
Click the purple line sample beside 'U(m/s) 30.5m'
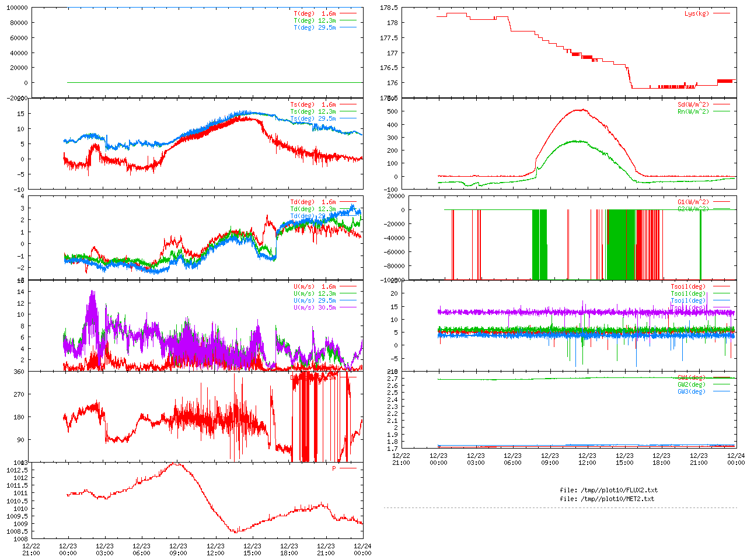(x=347, y=308)
